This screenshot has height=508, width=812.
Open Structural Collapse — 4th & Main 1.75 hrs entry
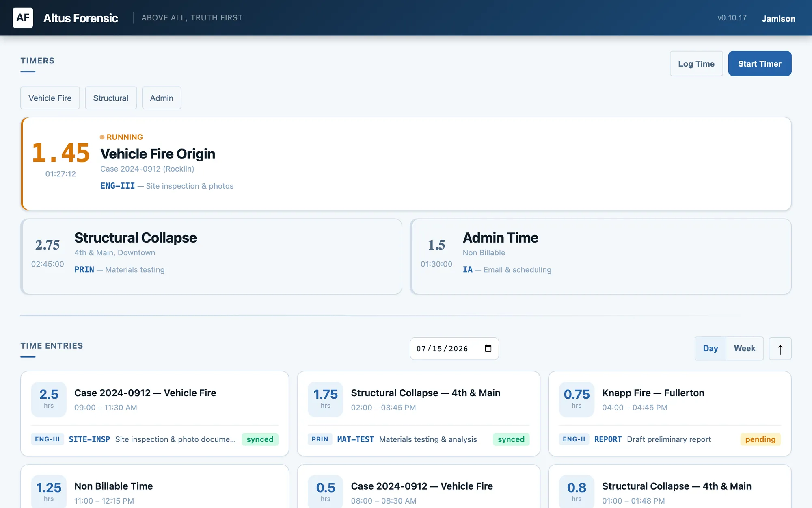[419, 413]
